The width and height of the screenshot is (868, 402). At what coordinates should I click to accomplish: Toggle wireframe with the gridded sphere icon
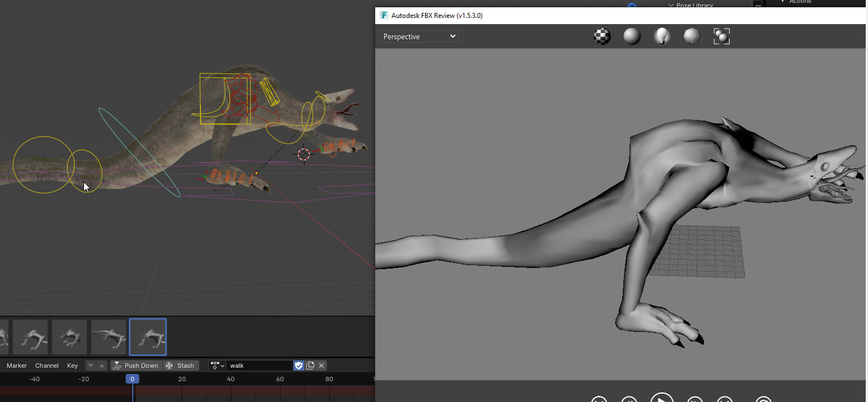coord(632,36)
